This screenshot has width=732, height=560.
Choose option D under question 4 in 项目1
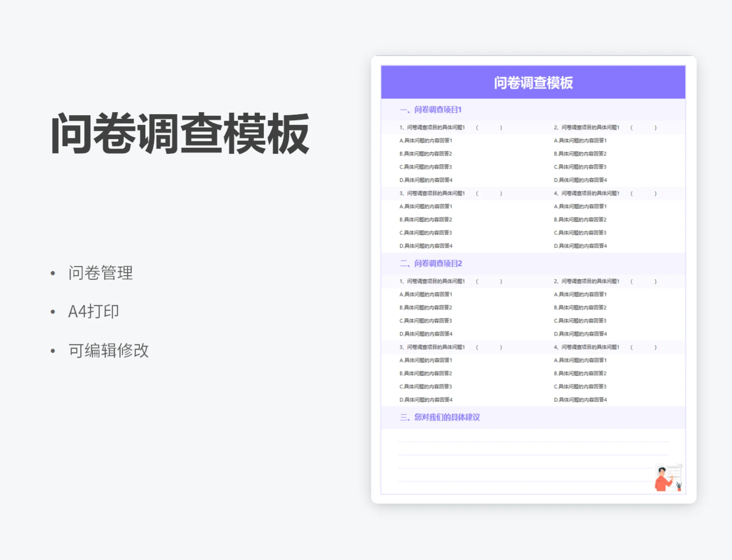click(x=580, y=246)
